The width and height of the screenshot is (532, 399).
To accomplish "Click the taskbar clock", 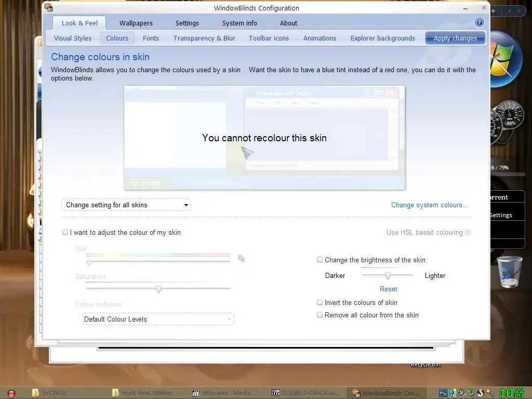I will pos(512,393).
